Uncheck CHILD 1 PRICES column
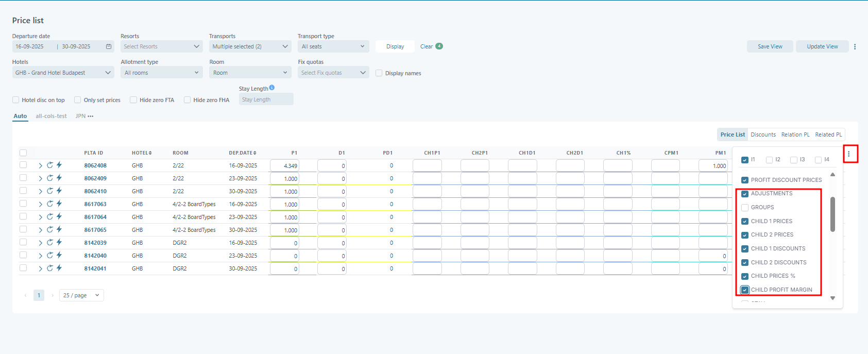 (745, 222)
